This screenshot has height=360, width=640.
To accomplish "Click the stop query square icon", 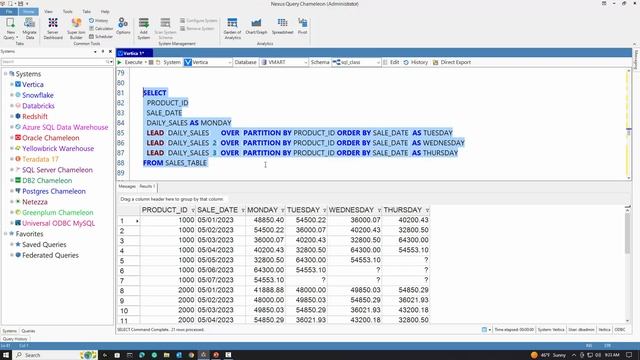I will [x=151, y=62].
